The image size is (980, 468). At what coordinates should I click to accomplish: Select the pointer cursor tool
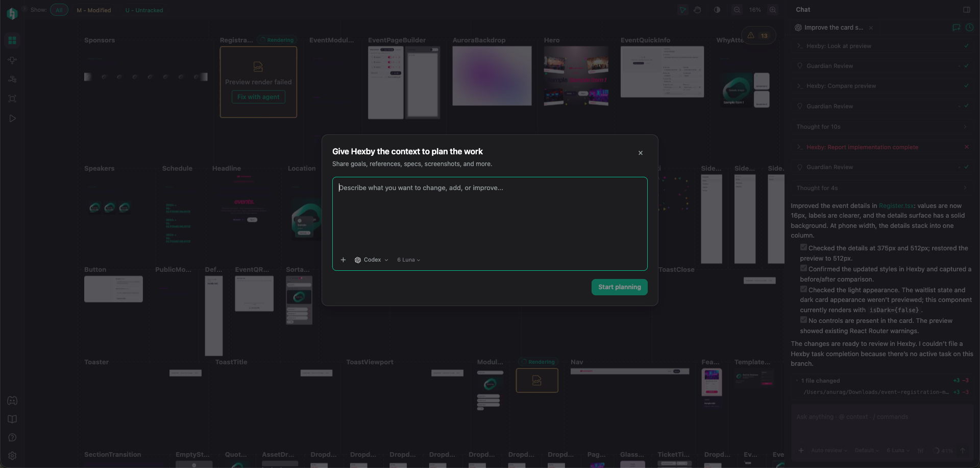tap(682, 10)
